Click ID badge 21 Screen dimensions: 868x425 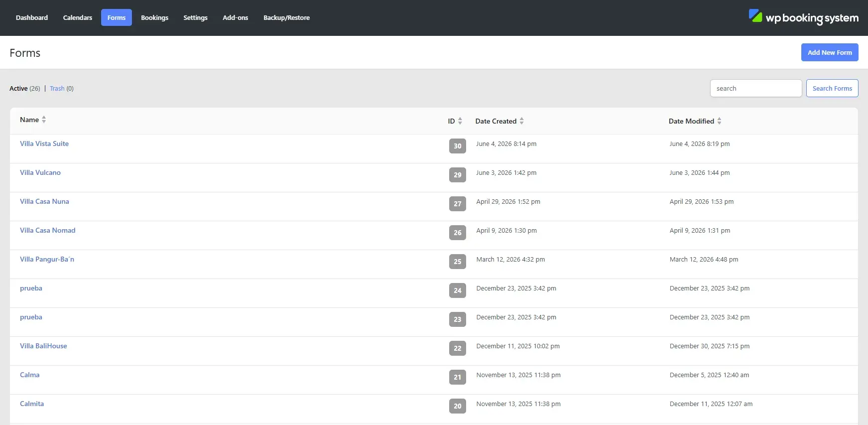point(458,377)
